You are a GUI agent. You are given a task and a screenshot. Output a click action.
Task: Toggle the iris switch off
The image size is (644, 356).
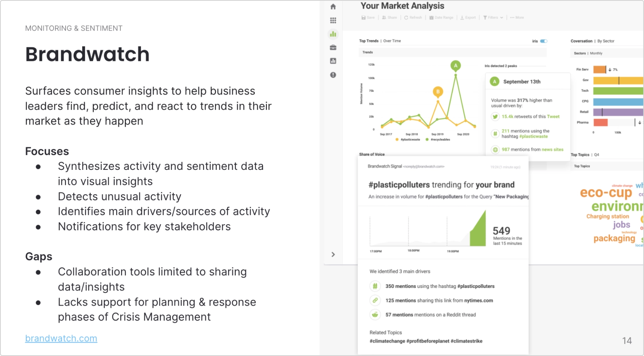tap(544, 41)
